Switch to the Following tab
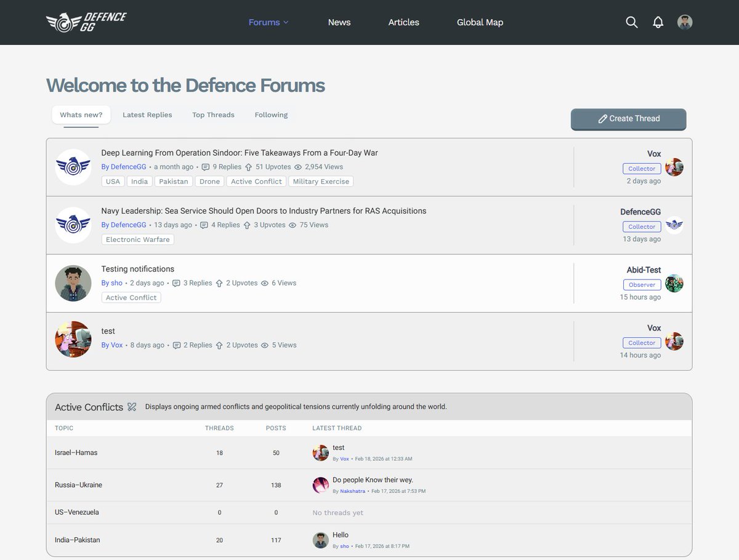This screenshot has width=739, height=560. click(x=271, y=114)
